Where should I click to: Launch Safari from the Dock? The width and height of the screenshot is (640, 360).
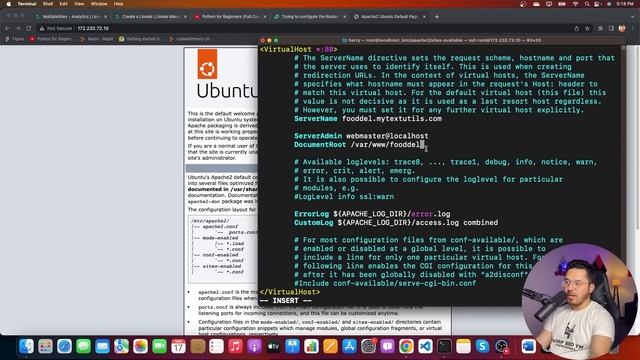coord(64,347)
